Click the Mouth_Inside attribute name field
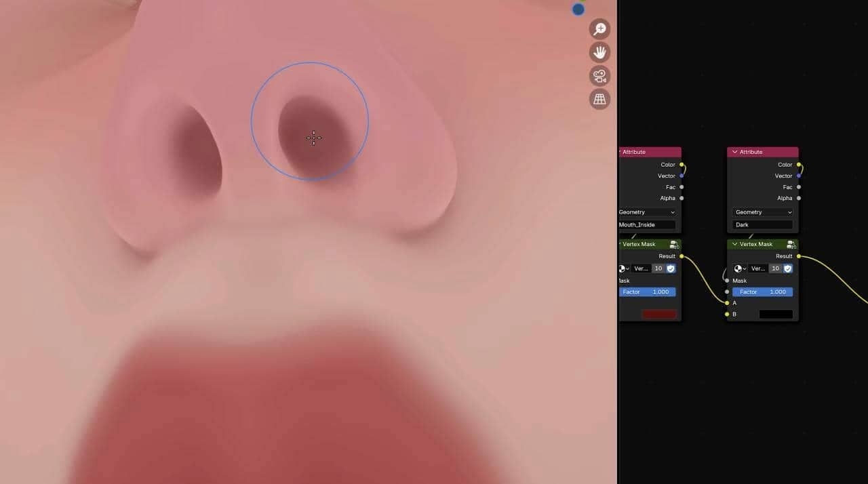 (x=647, y=224)
